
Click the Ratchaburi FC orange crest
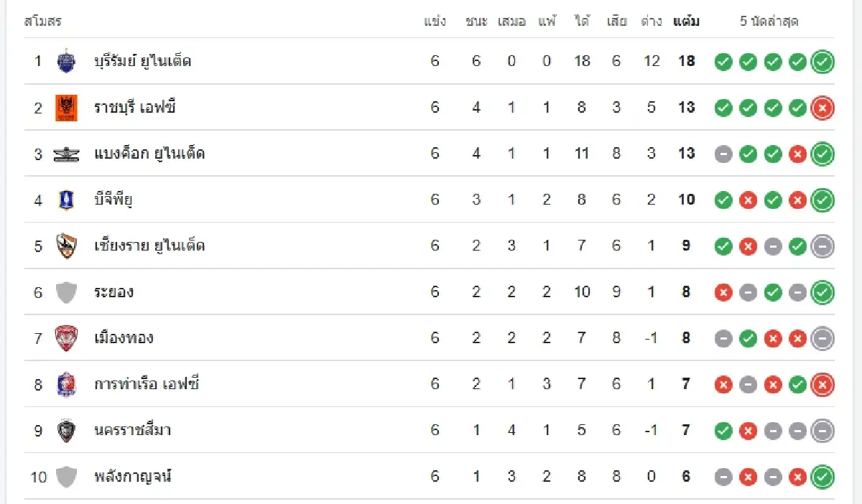[66, 108]
